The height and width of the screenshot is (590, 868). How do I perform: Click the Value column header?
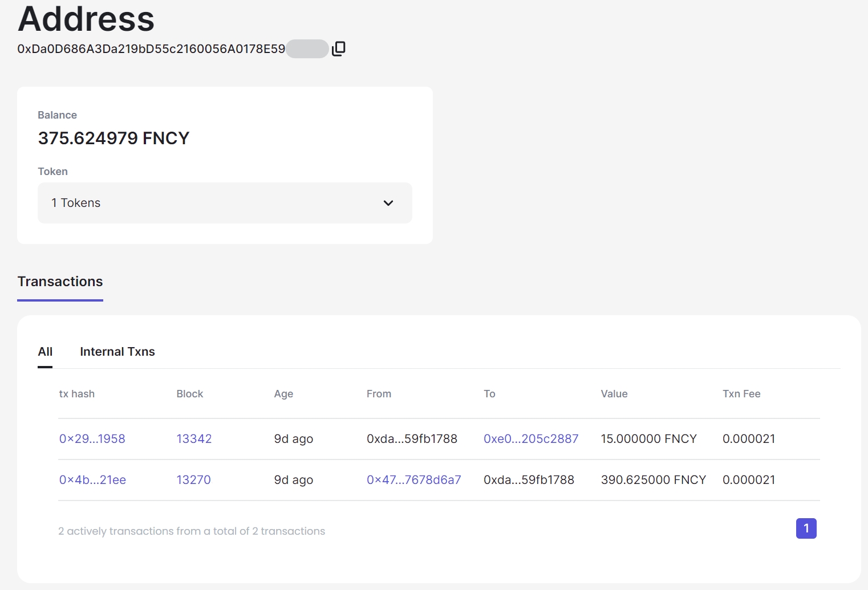(x=614, y=394)
